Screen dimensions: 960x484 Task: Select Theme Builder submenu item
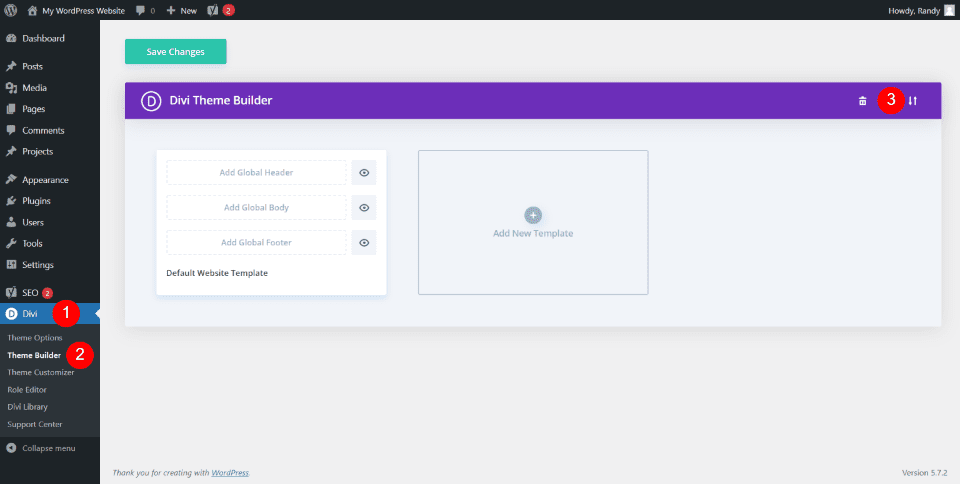[x=34, y=355]
